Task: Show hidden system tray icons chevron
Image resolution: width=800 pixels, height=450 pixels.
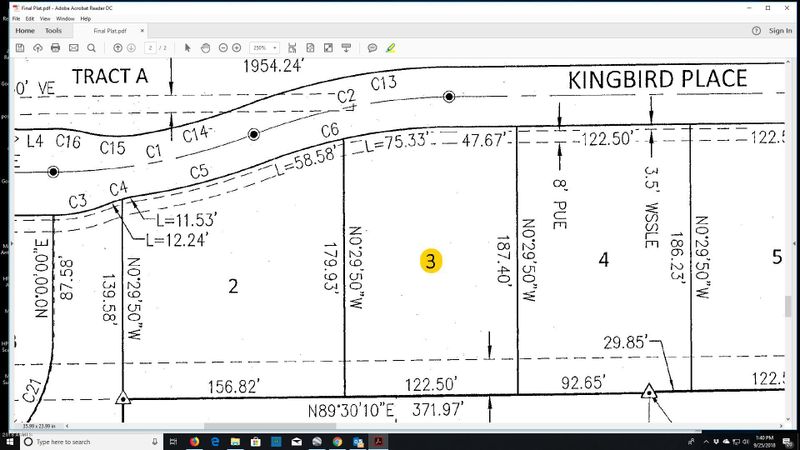Action: (706, 441)
